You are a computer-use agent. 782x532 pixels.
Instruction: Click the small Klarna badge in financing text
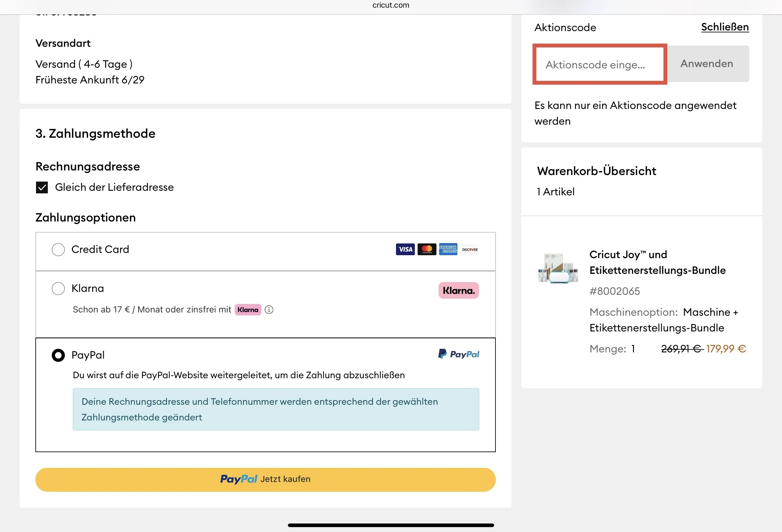coord(248,310)
